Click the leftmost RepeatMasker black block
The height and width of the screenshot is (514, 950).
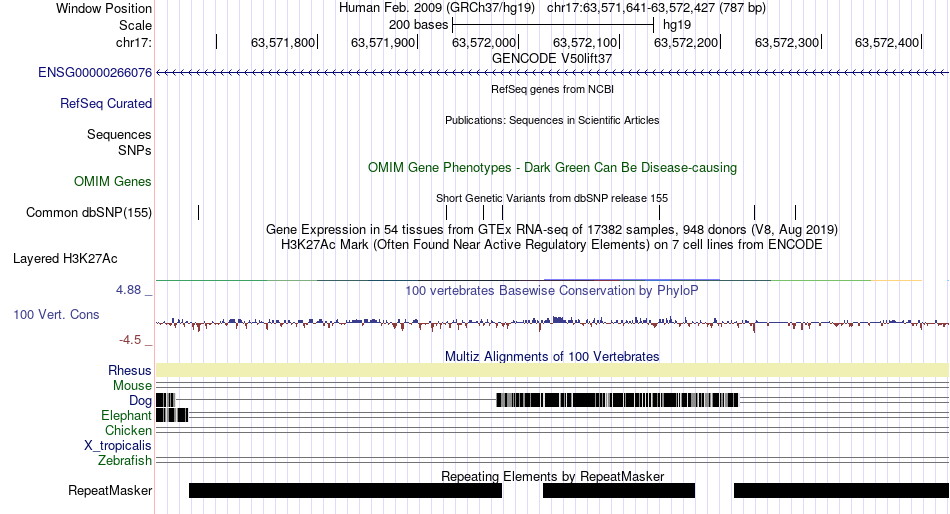pos(345,490)
